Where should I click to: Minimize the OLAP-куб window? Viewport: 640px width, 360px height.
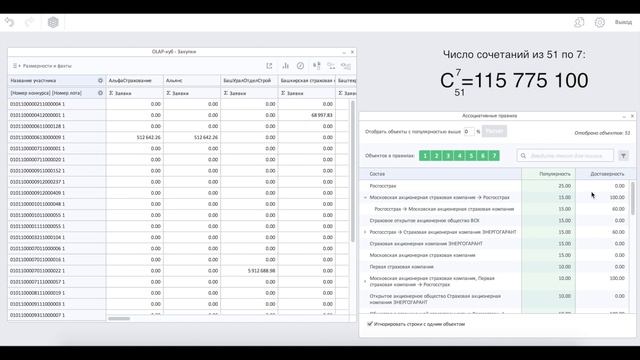[344, 52]
